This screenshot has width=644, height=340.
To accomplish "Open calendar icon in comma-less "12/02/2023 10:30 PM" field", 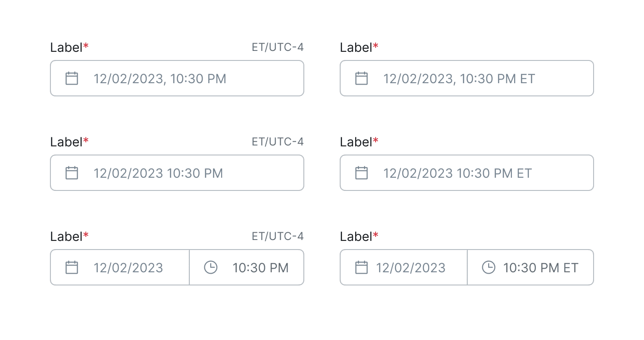I will [72, 173].
